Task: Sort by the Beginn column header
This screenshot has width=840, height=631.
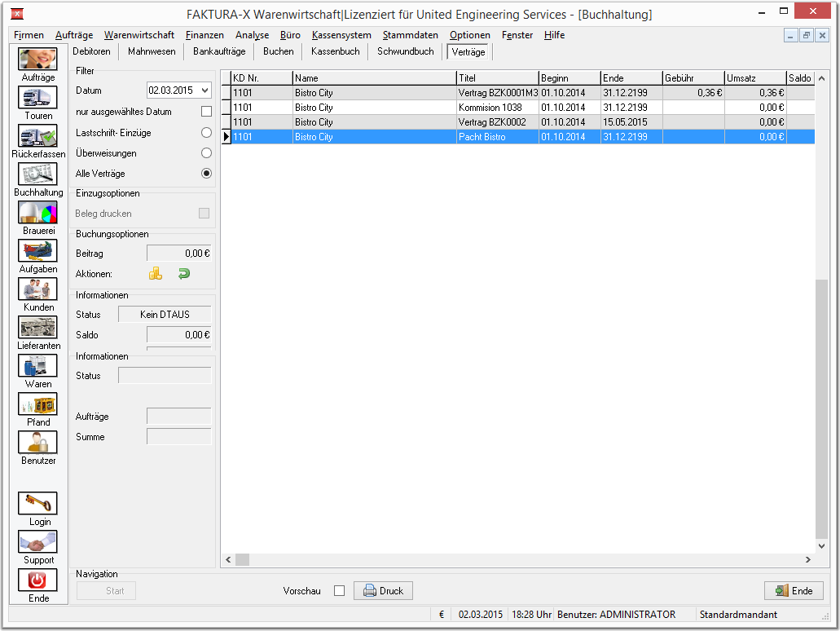Action: pos(570,78)
